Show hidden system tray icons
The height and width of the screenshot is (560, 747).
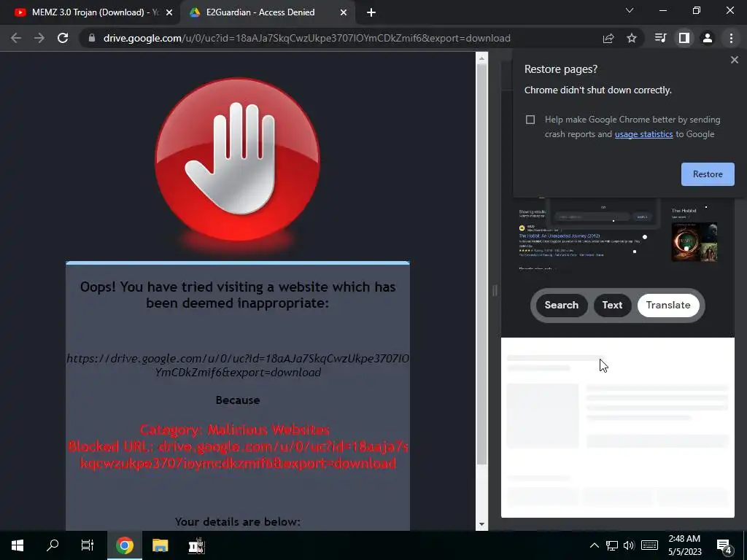pyautogui.click(x=594, y=545)
